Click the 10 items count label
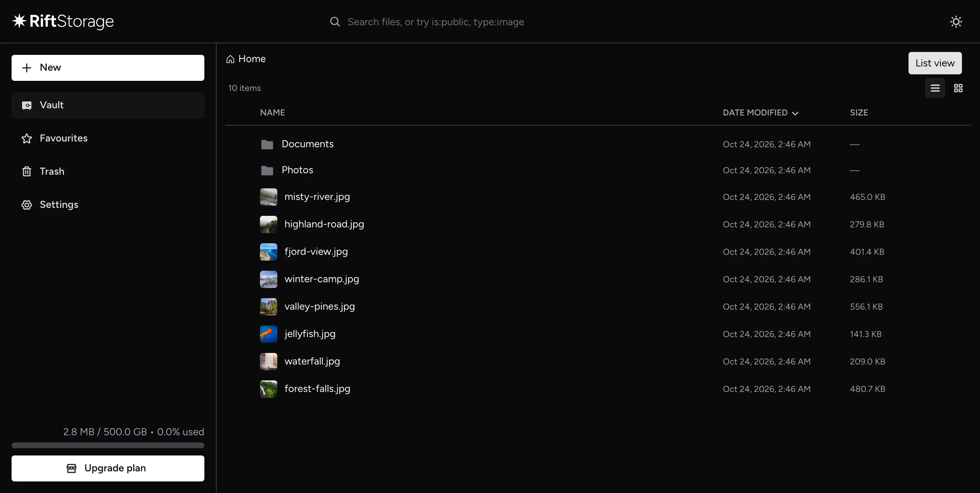 coord(244,88)
